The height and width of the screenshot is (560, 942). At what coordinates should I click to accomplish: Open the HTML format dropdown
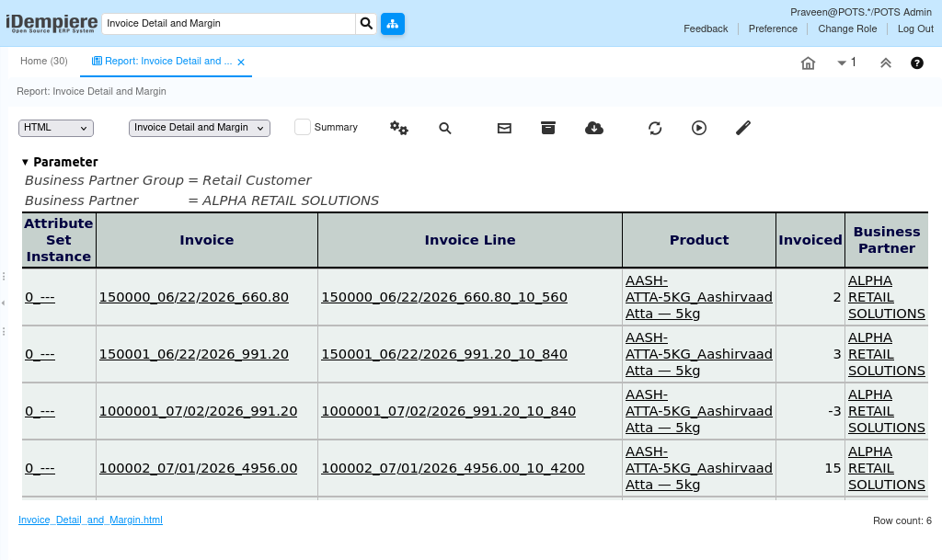[x=56, y=128]
